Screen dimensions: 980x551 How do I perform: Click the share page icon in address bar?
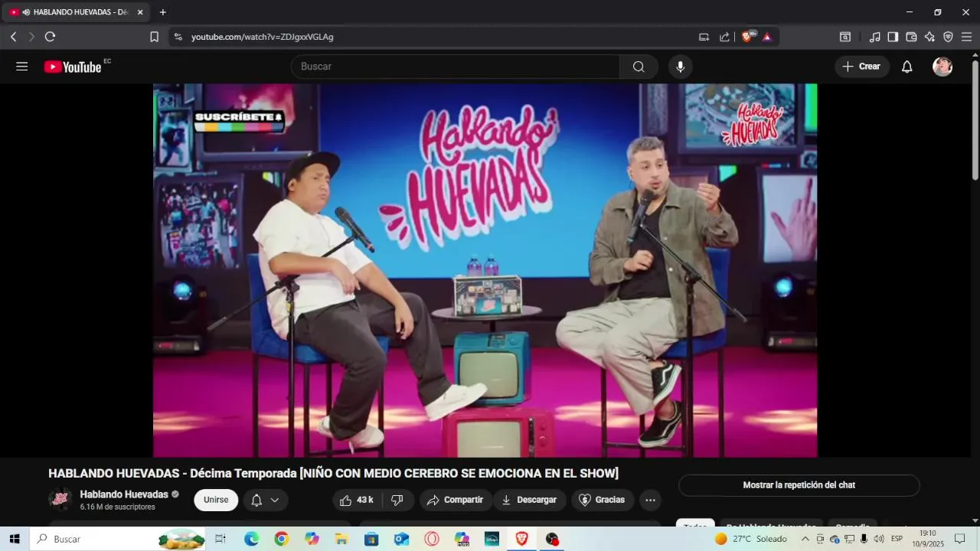click(724, 37)
